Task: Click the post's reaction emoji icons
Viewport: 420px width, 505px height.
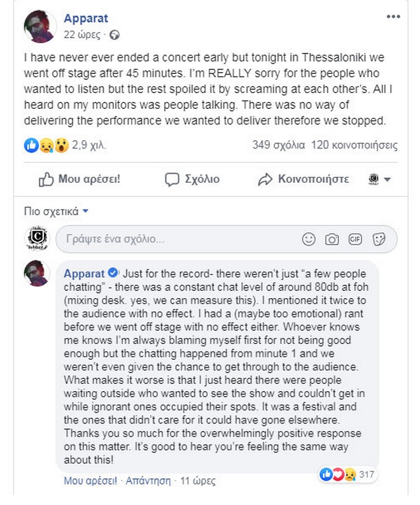Action: point(46,146)
